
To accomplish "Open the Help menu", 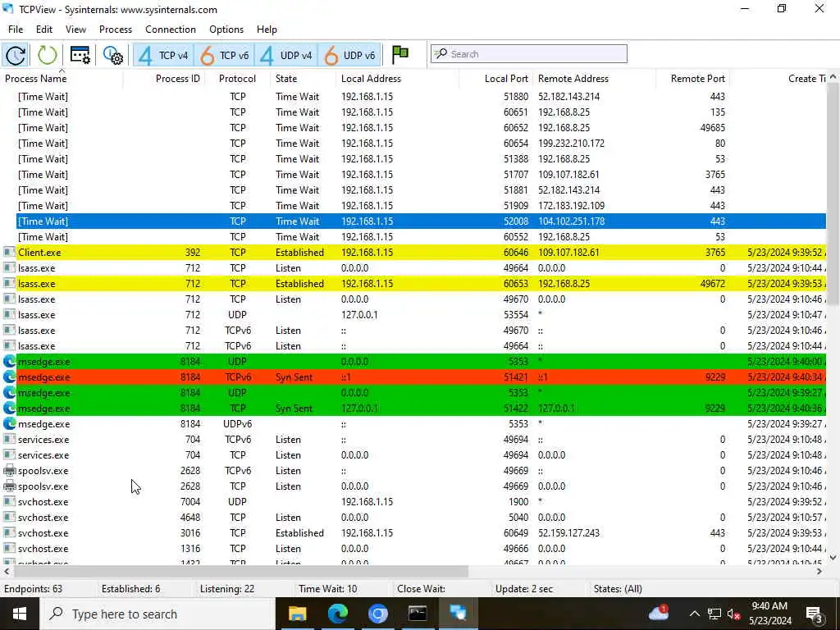I will (x=267, y=30).
